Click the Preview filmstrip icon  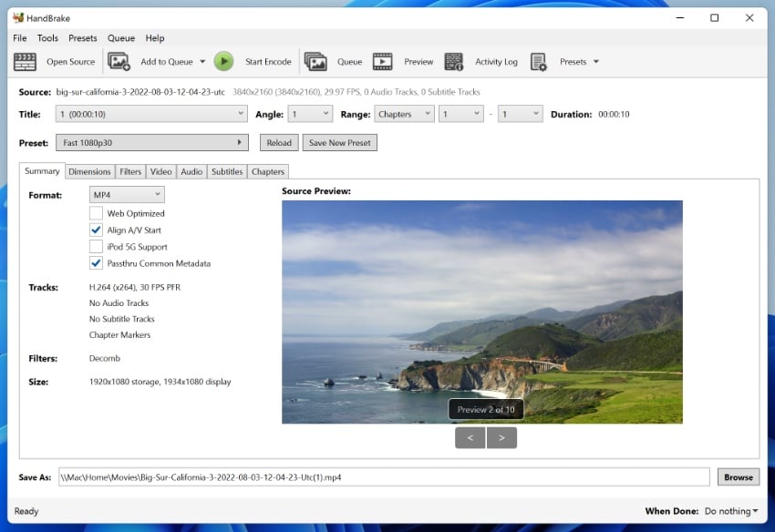[x=383, y=62]
